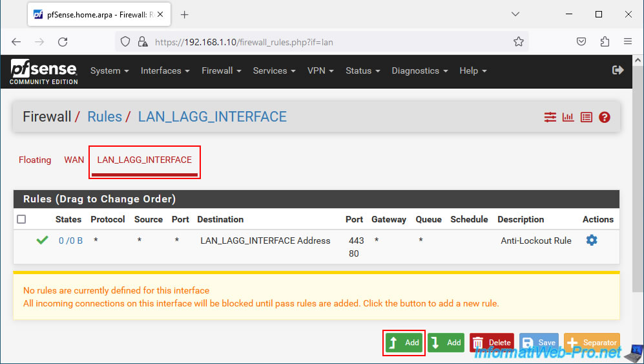This screenshot has height=364, width=644.
Task: Go back with browser back arrow
Action: [x=16, y=42]
